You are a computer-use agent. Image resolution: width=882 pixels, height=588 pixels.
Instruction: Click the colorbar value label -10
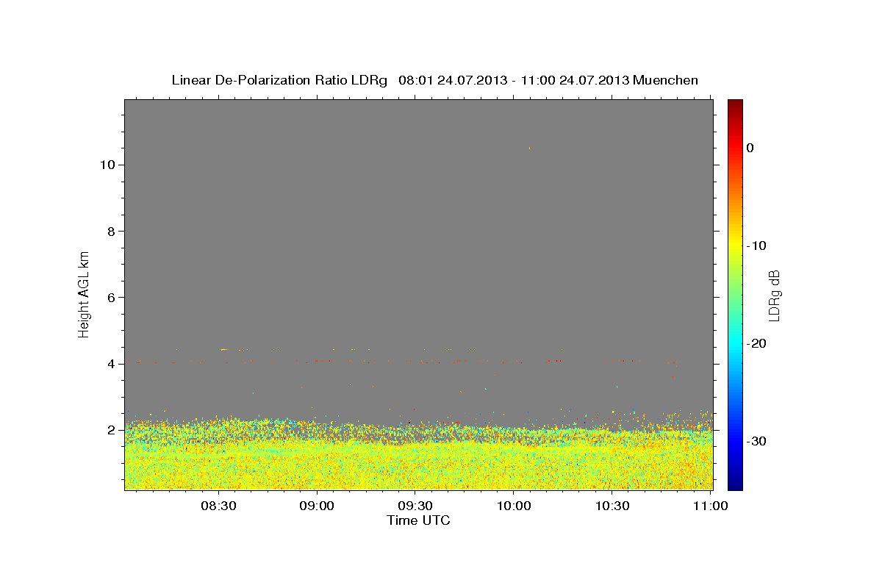point(756,245)
